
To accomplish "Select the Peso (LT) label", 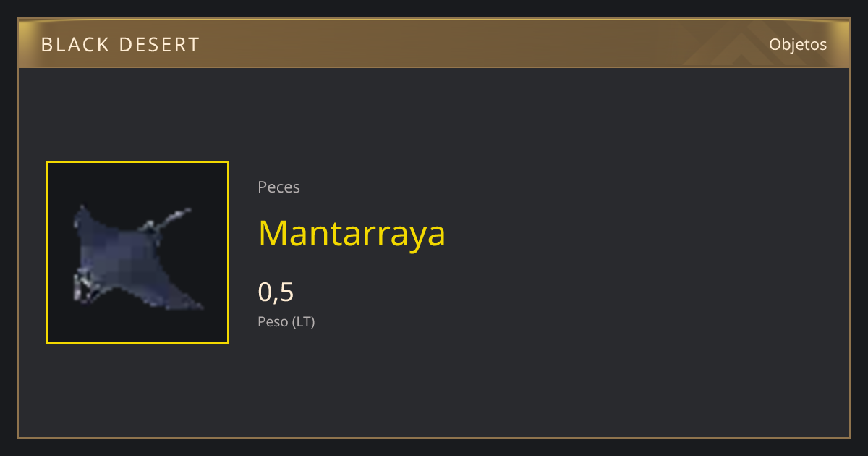I will (x=286, y=321).
